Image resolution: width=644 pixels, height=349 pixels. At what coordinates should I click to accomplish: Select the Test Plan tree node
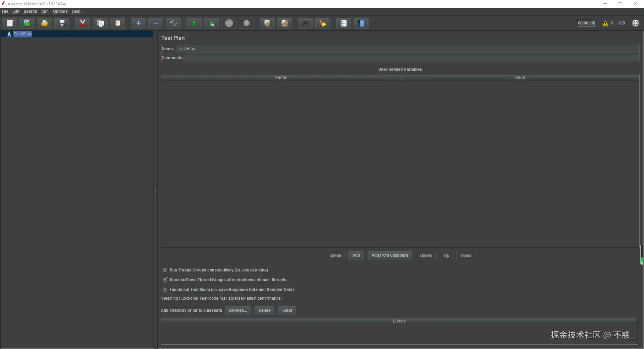(x=22, y=34)
